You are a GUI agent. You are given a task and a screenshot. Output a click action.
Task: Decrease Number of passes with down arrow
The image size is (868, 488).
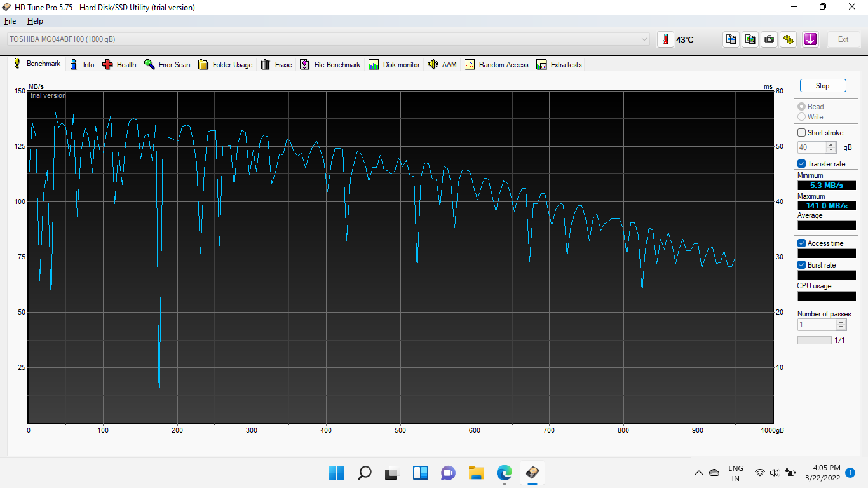(841, 327)
